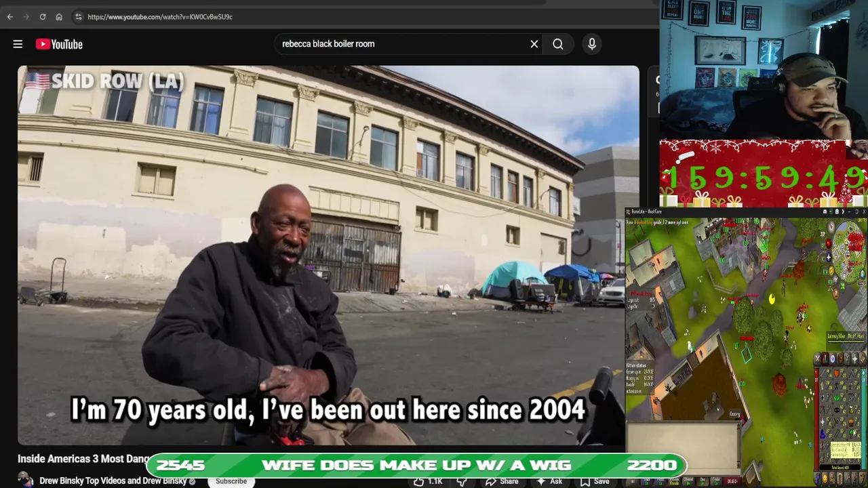This screenshot has width=868, height=488.
Task: Open the Music tab at bottom-right
Action: (x=862, y=479)
